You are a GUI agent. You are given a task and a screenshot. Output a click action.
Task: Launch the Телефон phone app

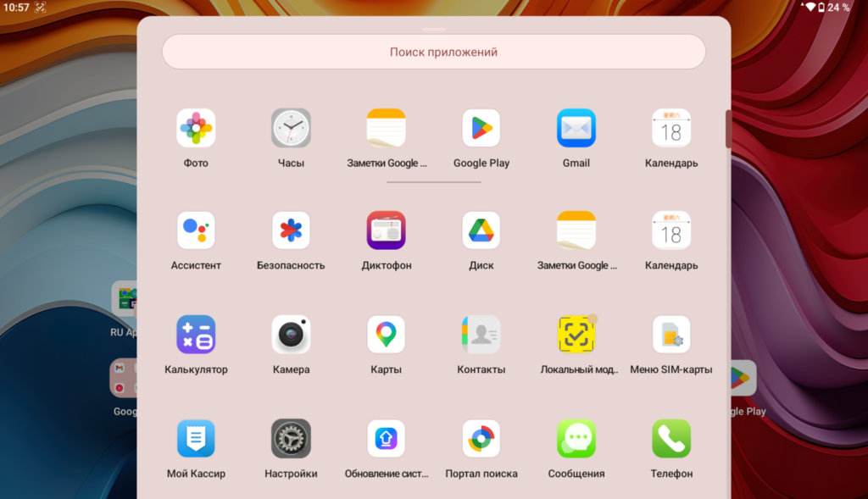point(670,439)
